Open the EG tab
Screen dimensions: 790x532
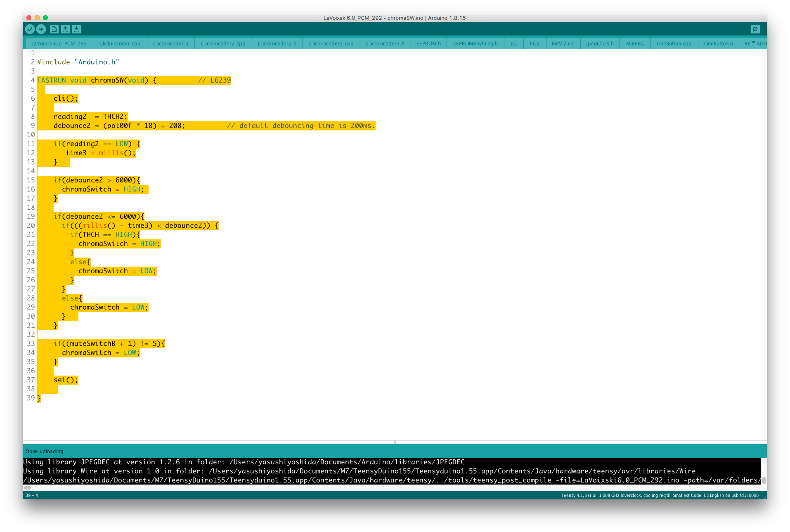coord(513,43)
